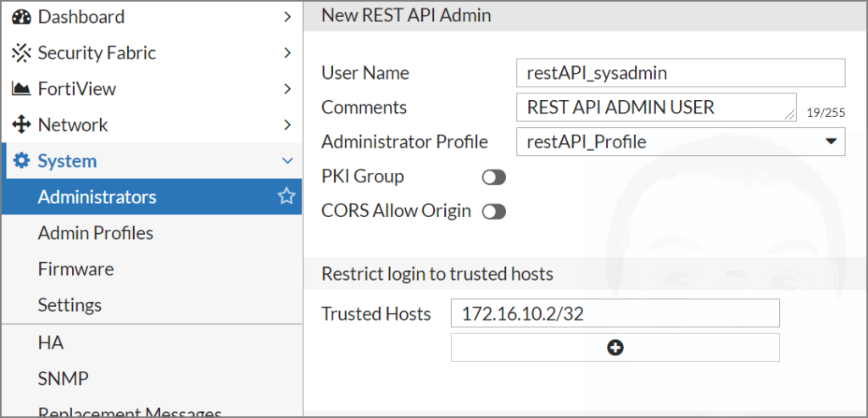This screenshot has height=418, width=868.
Task: Click the Security Fabric icon
Action: (x=21, y=53)
